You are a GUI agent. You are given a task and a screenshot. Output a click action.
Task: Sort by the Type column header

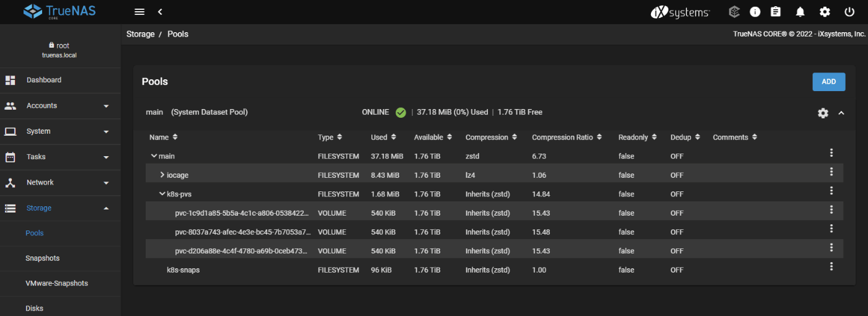click(x=330, y=137)
